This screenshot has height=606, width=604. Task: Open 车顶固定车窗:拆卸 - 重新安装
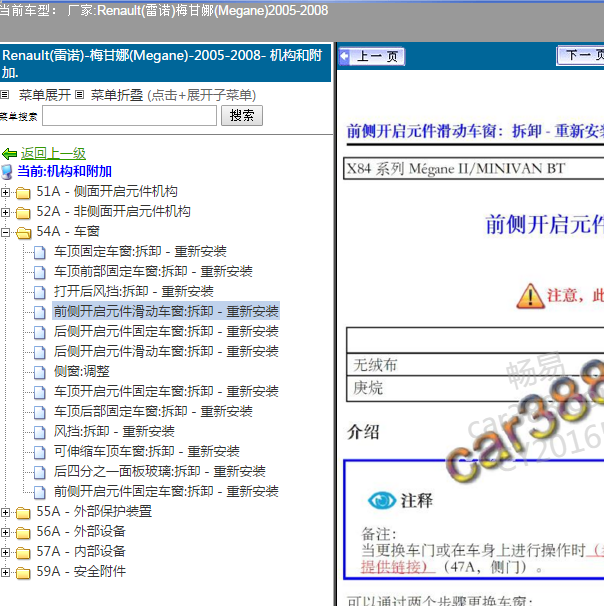click(140, 252)
